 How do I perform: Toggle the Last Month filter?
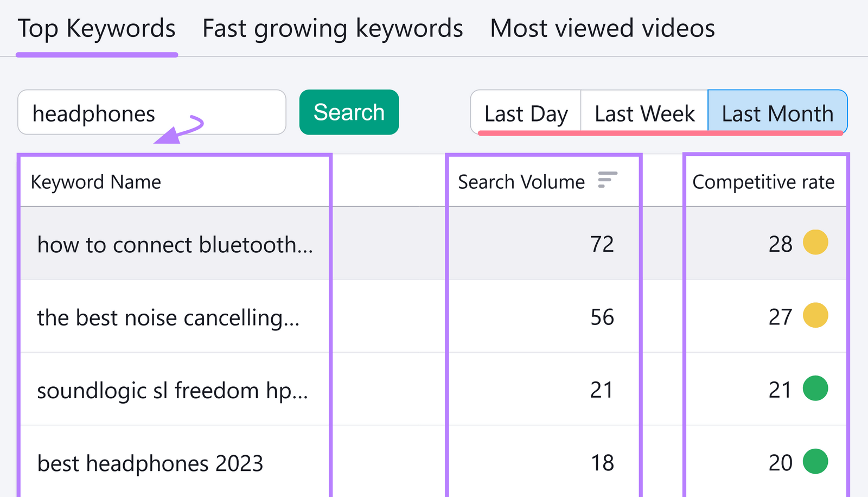pyautogui.click(x=777, y=113)
